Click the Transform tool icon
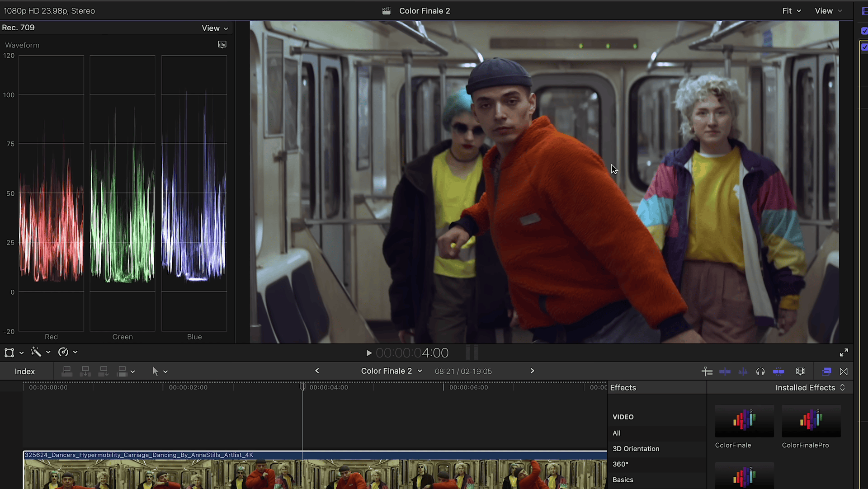 (9, 353)
